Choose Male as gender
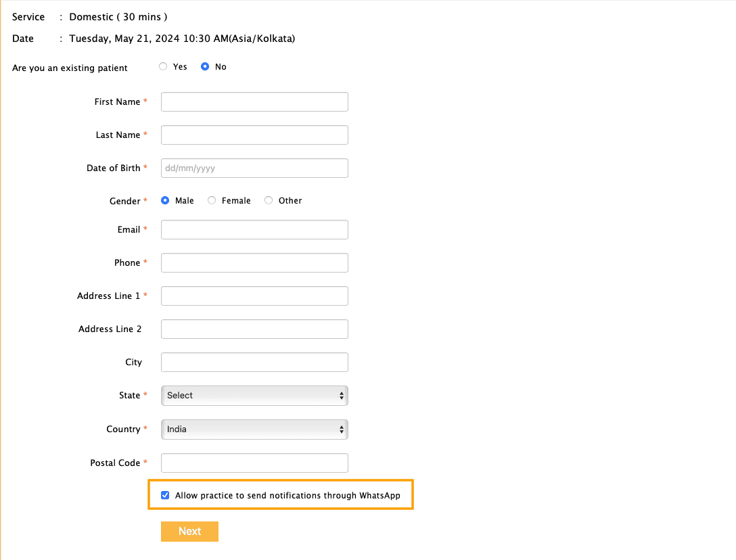Viewport: 736px width, 560px height. pos(165,201)
